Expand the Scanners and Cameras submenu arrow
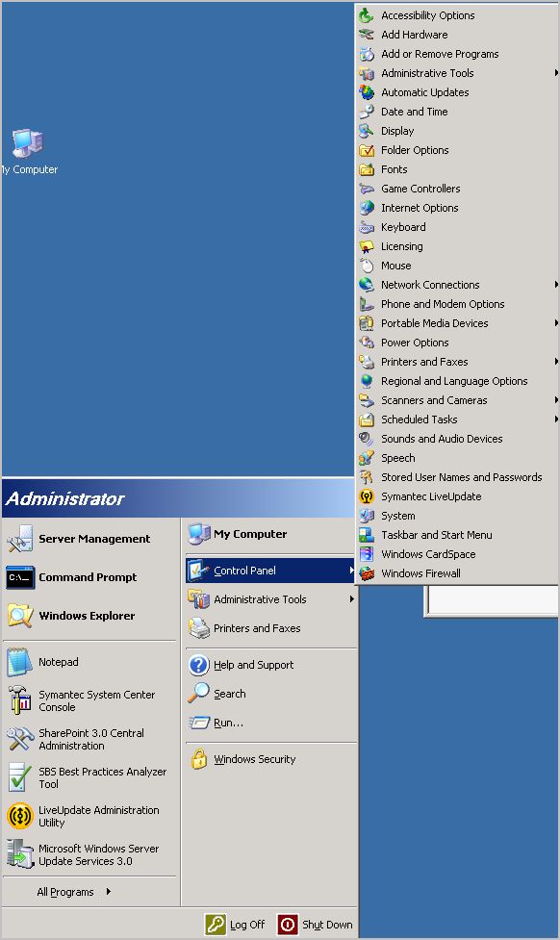The height and width of the screenshot is (940, 560). pos(556,400)
